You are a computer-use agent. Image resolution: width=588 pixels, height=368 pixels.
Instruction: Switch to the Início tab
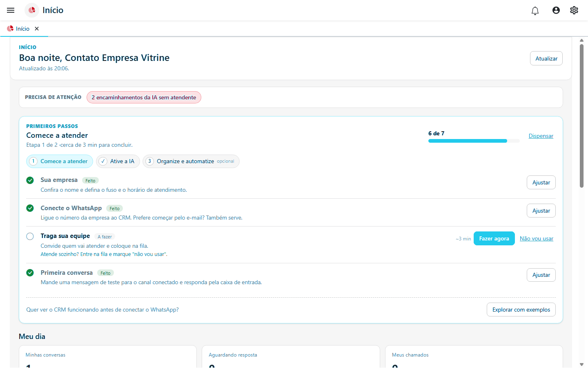pos(23,29)
